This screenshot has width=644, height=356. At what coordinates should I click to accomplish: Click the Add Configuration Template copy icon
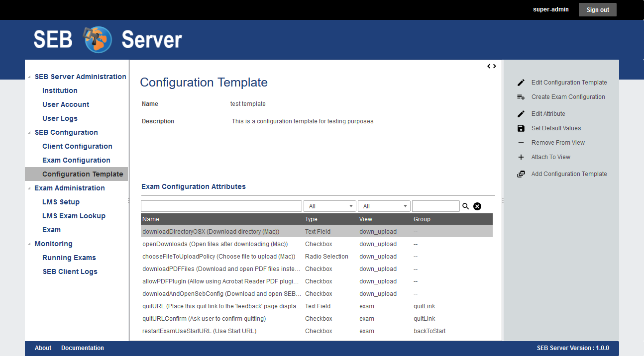click(x=521, y=174)
